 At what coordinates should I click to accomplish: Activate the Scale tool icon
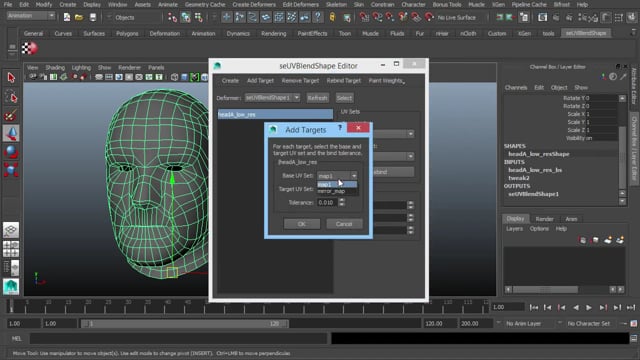(11, 169)
